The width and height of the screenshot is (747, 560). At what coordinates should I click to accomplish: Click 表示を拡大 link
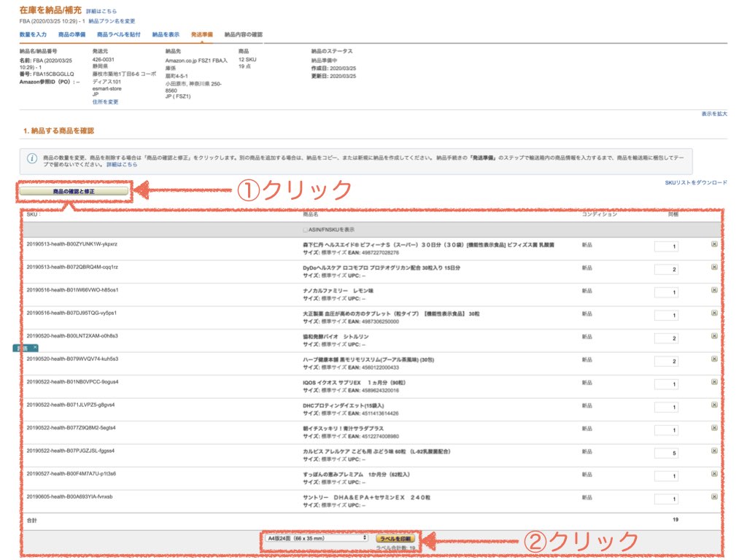[714, 114]
